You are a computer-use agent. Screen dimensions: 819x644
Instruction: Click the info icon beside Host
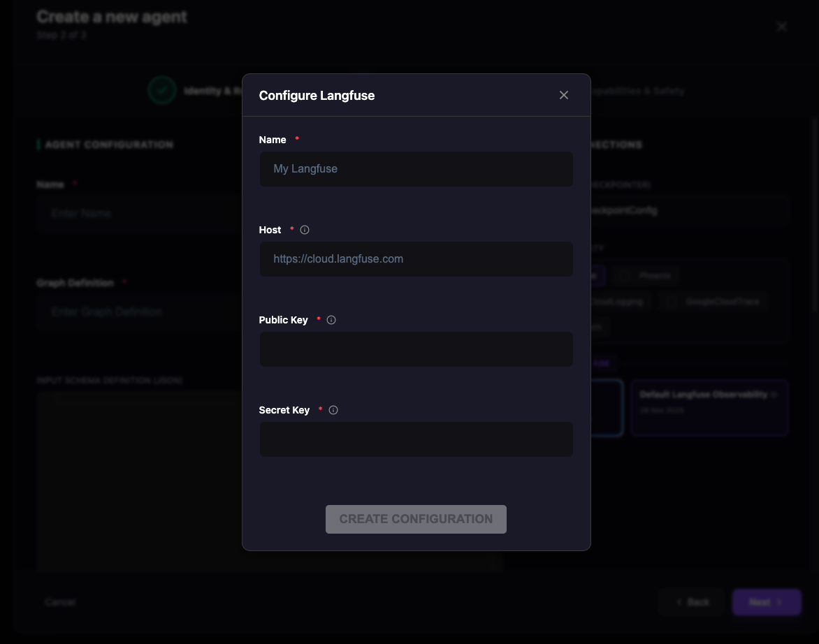(x=305, y=230)
